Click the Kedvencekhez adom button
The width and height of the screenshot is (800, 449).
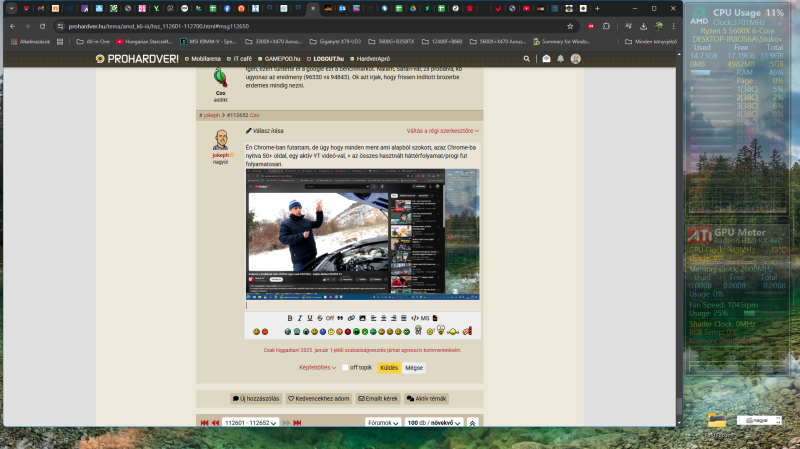318,398
